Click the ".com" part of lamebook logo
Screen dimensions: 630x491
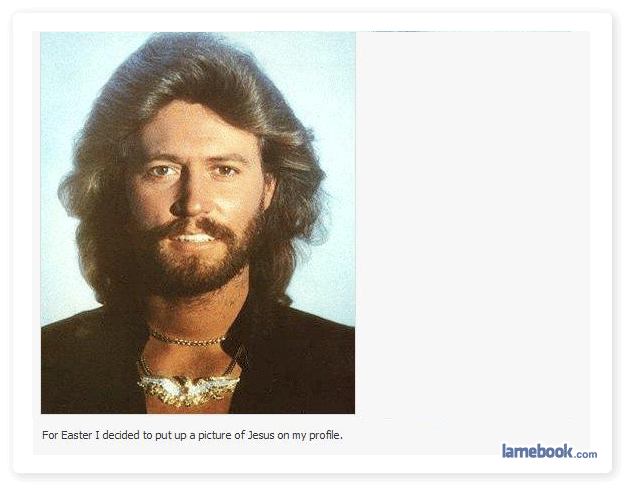585,454
